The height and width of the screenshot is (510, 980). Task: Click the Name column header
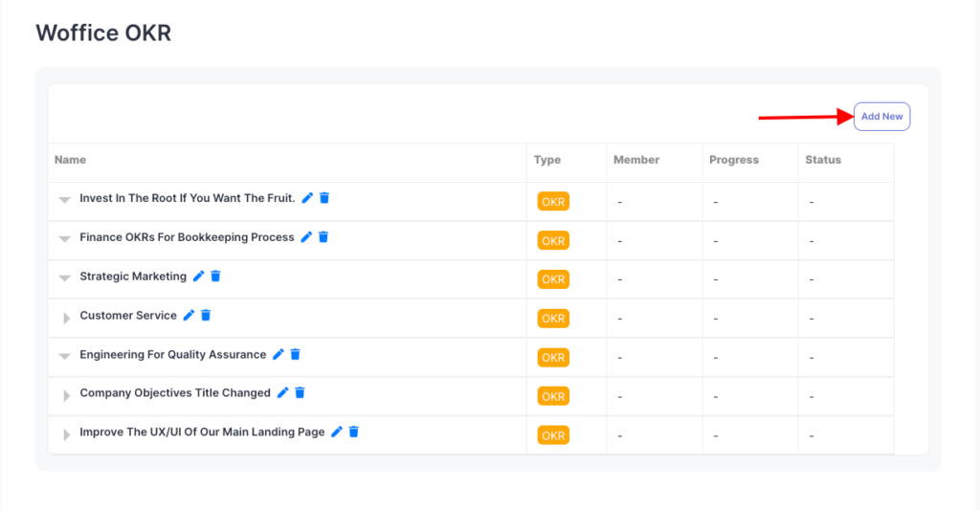[70, 160]
